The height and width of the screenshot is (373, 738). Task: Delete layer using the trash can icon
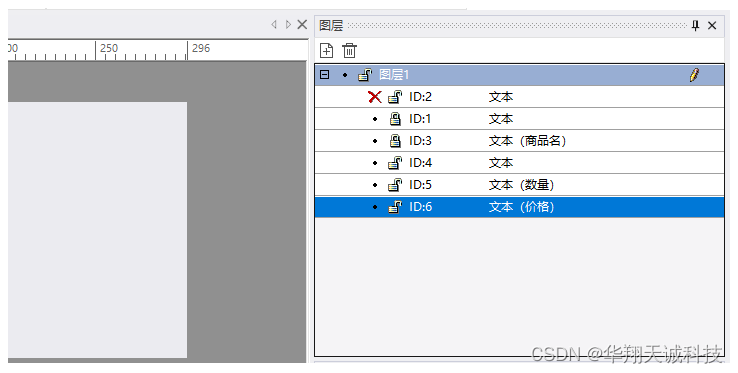[x=349, y=50]
